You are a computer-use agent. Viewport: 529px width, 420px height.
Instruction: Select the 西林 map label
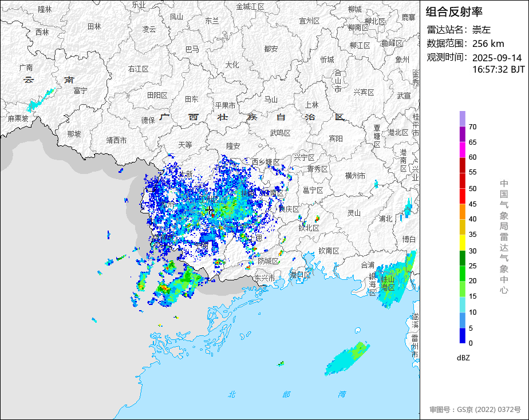42,32
